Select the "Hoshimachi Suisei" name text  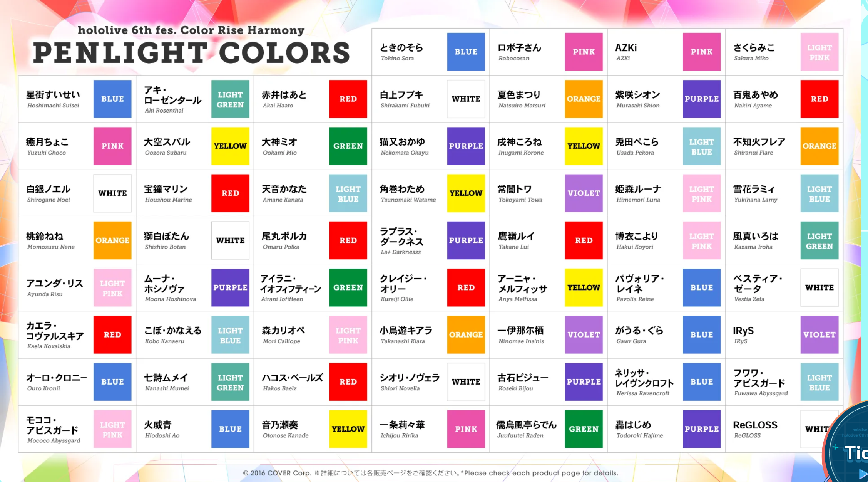53,106
